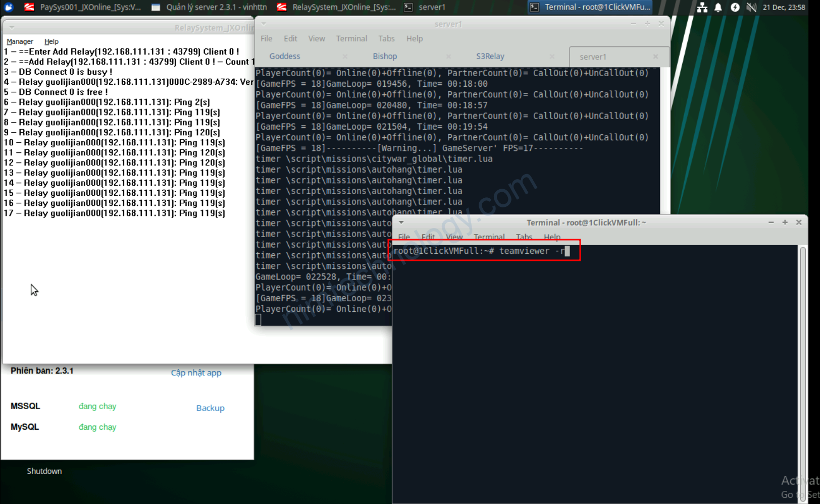Click the Backup link next to MSSQL
The height and width of the screenshot is (504, 820).
click(210, 408)
